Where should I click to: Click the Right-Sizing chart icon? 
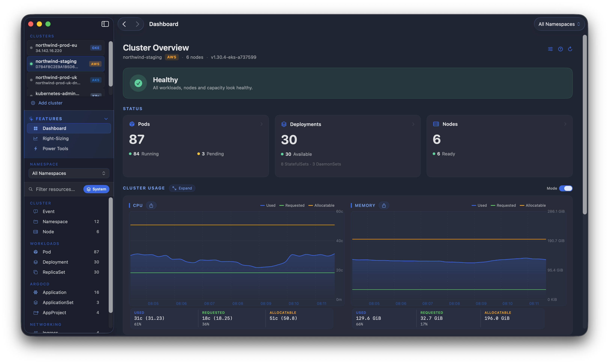pos(36,139)
